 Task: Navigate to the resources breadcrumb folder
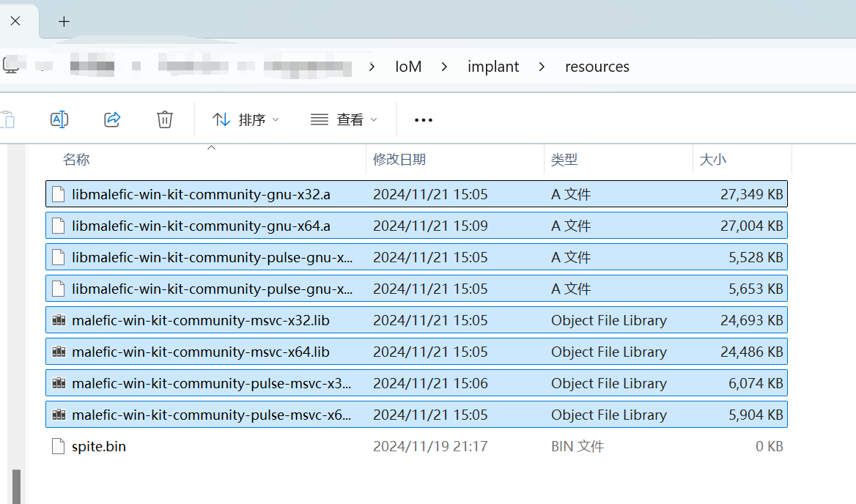(597, 66)
